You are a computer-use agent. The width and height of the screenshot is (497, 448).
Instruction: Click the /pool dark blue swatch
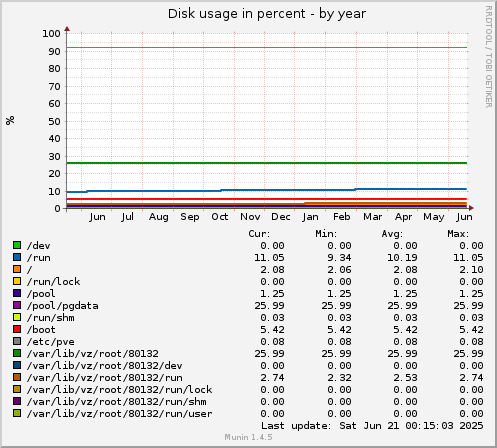pyautogui.click(x=17, y=293)
